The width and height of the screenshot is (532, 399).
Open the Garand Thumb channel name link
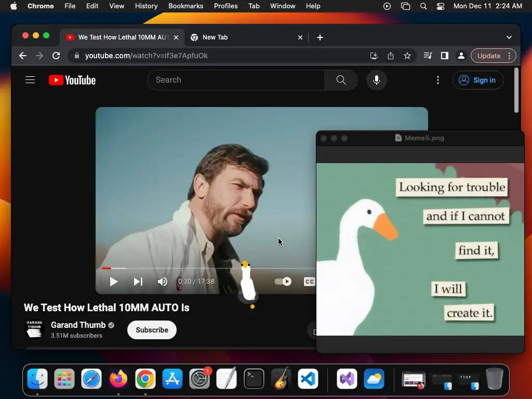coord(78,325)
